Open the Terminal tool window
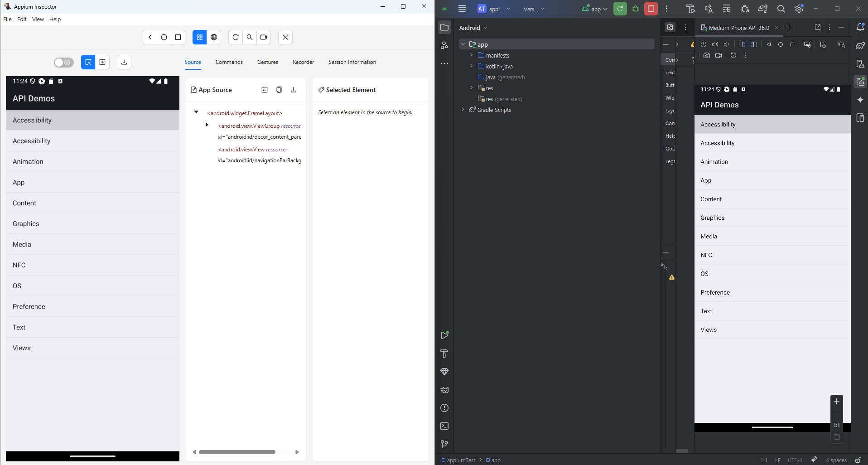868x465 pixels. [x=444, y=426]
